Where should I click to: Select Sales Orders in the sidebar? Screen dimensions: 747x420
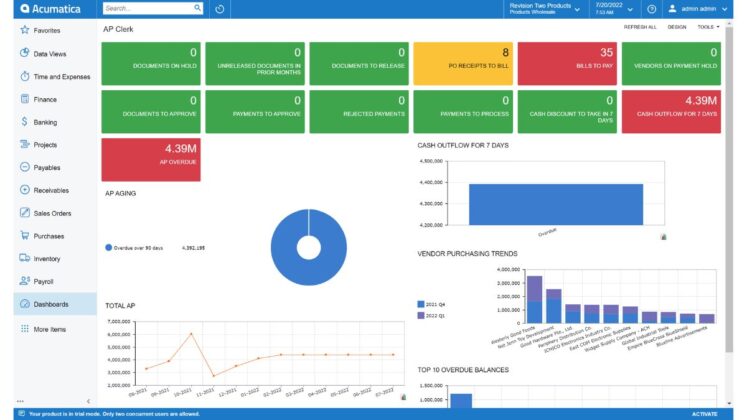pos(54,213)
